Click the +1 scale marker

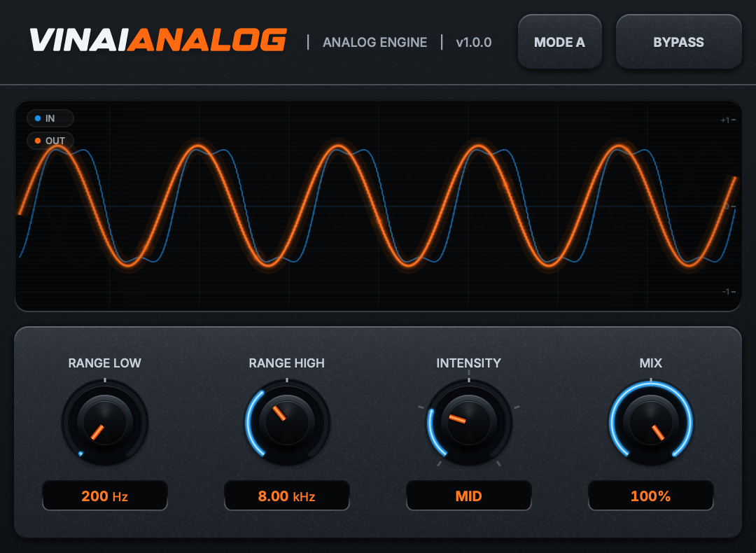[x=727, y=120]
